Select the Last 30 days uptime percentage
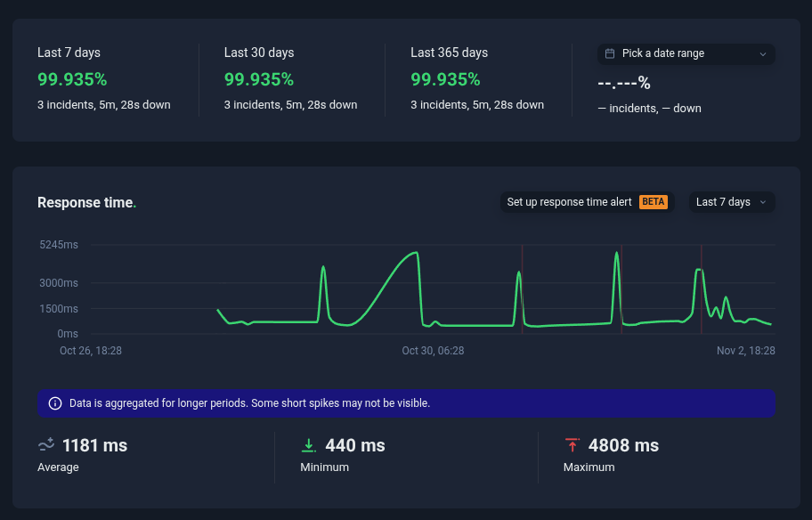The height and width of the screenshot is (520, 812). pos(259,79)
